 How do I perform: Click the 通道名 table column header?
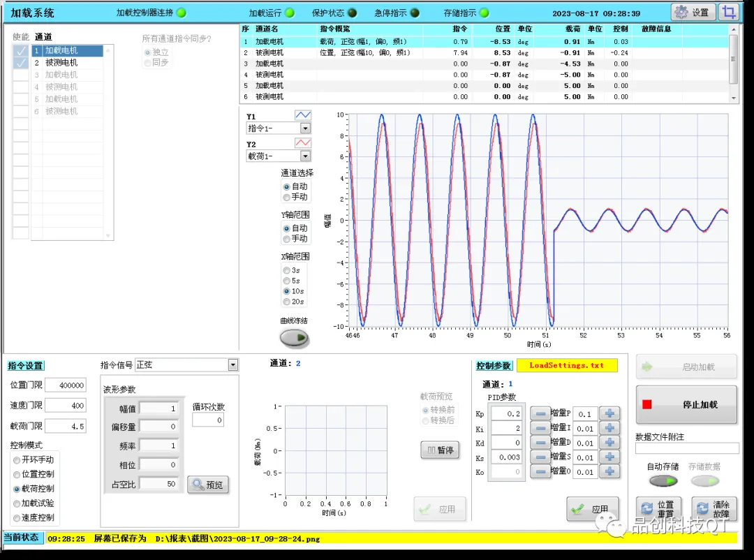pos(267,29)
